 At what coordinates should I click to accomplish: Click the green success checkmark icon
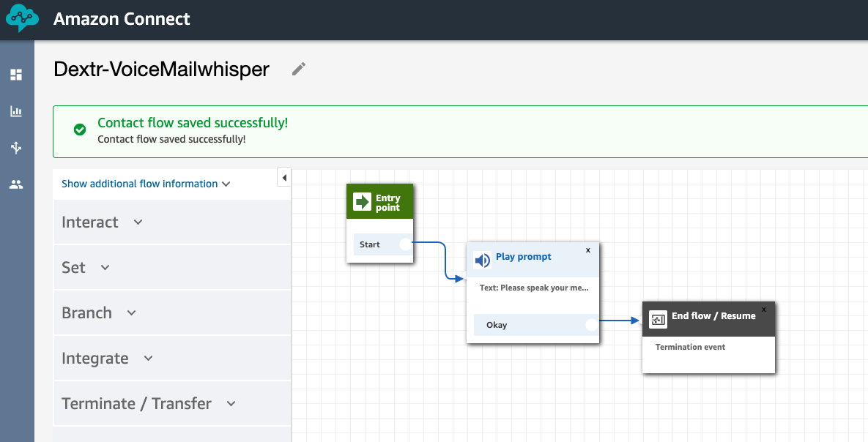80,130
